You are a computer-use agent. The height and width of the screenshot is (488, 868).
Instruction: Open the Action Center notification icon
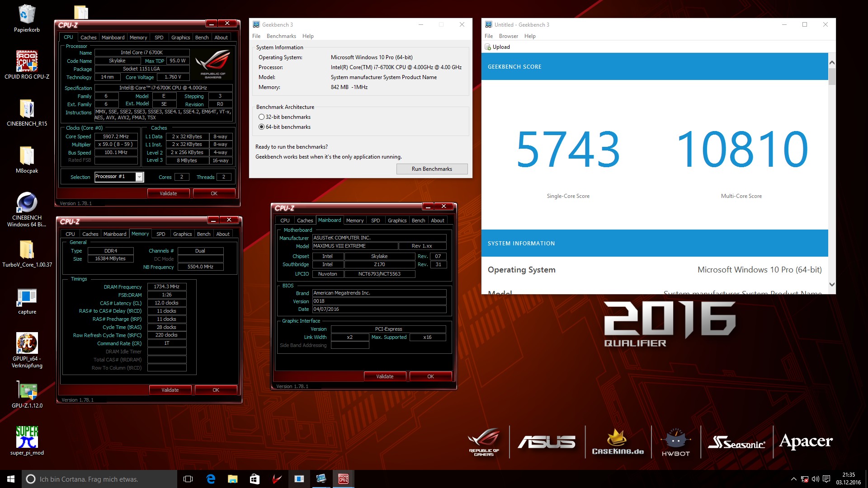pyautogui.click(x=826, y=479)
